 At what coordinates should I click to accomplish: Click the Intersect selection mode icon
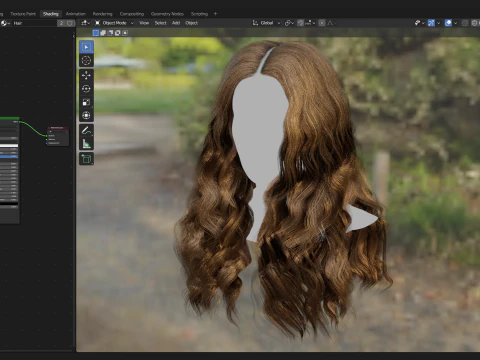point(125,33)
